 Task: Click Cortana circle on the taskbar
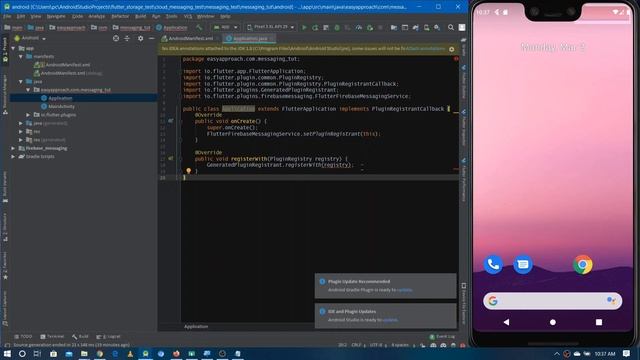tap(22, 353)
